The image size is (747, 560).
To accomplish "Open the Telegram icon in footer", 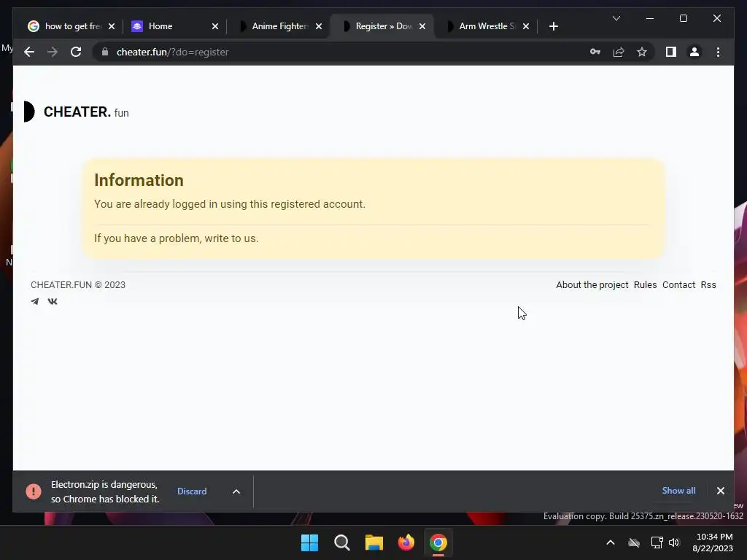I will coord(35,301).
